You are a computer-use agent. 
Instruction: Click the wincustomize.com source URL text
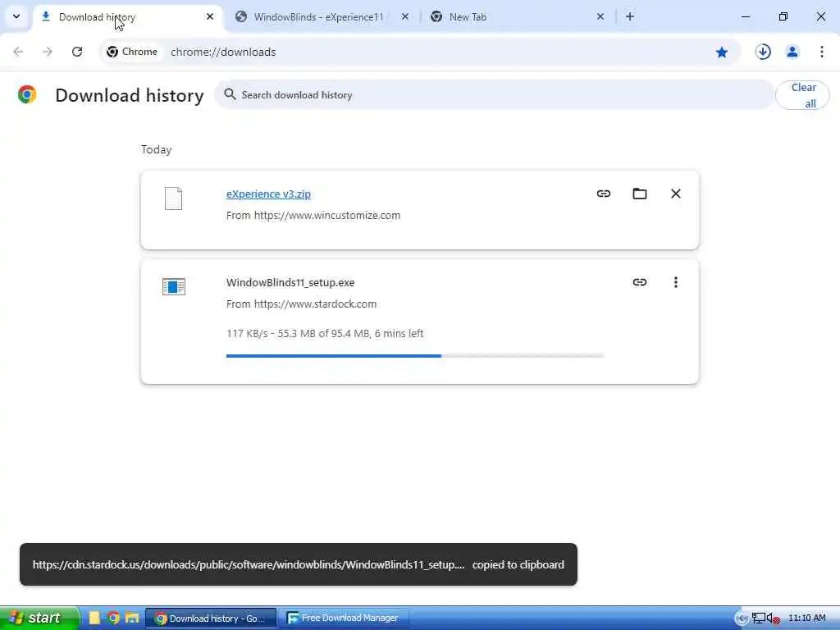(x=326, y=216)
